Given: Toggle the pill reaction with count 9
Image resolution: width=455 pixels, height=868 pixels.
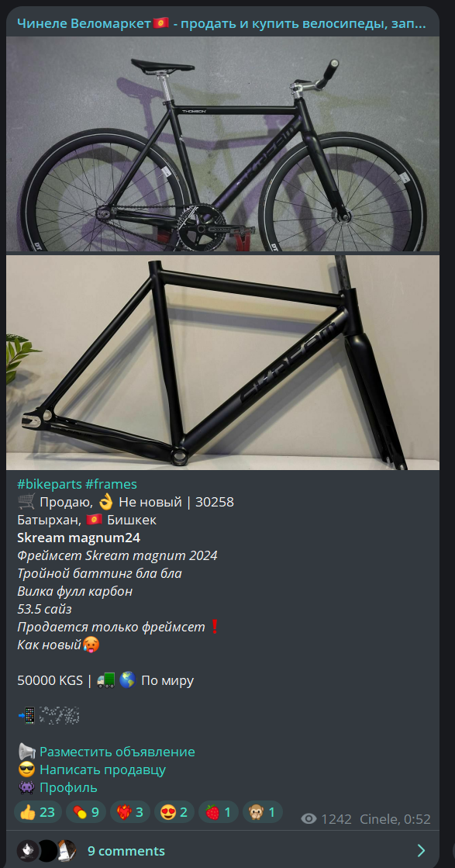Looking at the screenshot, I should click(x=86, y=812).
